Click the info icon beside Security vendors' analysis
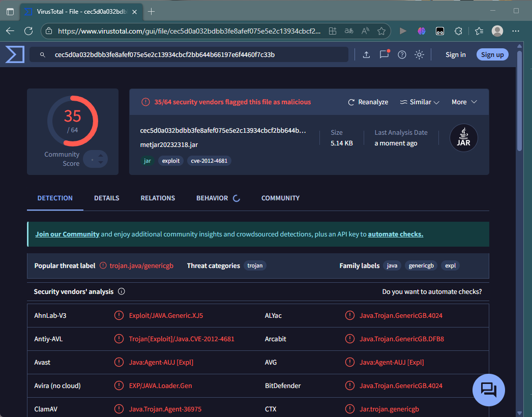Screen dimensions: 532x417 pyautogui.click(x=122, y=291)
